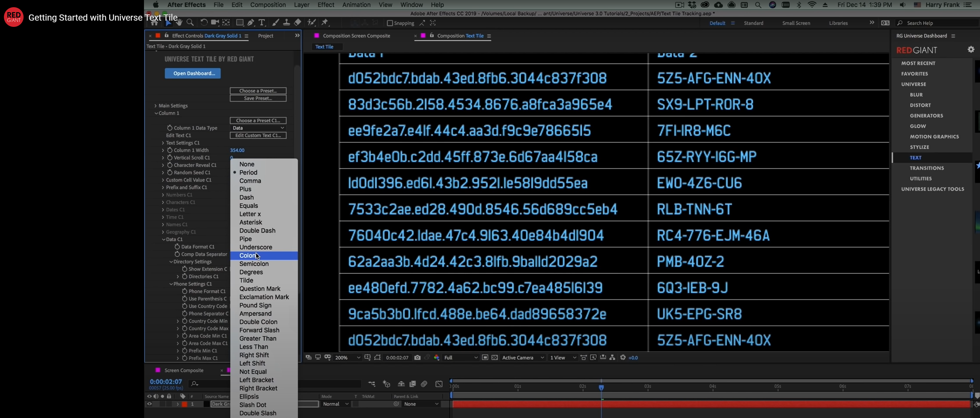Open the TRANSITIONS category in Universe Dashboard
Screen dimensions: 980x418
(926, 168)
